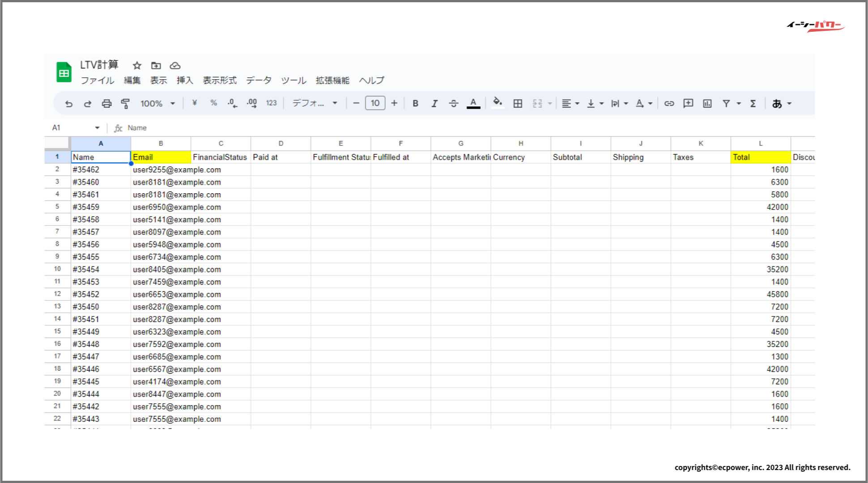Click the insert chart icon
The height and width of the screenshot is (483, 868).
tap(707, 104)
